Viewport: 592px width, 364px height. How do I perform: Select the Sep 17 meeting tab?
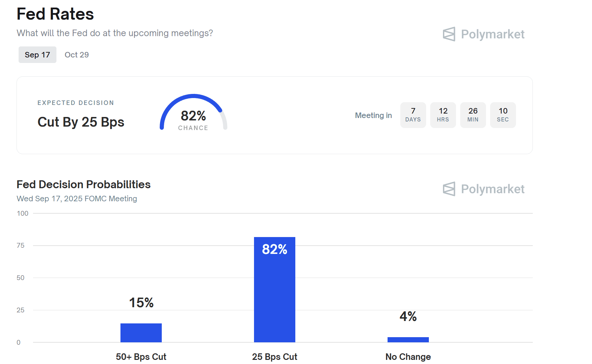[37, 55]
